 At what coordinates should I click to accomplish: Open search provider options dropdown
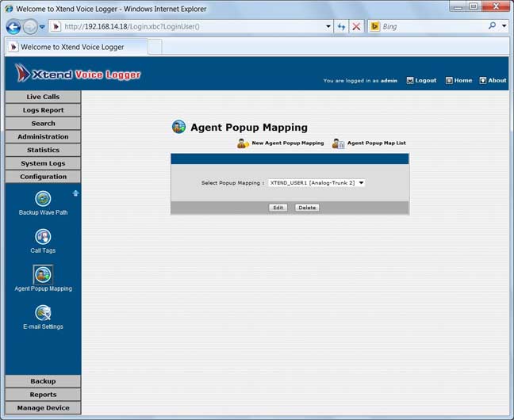(x=504, y=26)
